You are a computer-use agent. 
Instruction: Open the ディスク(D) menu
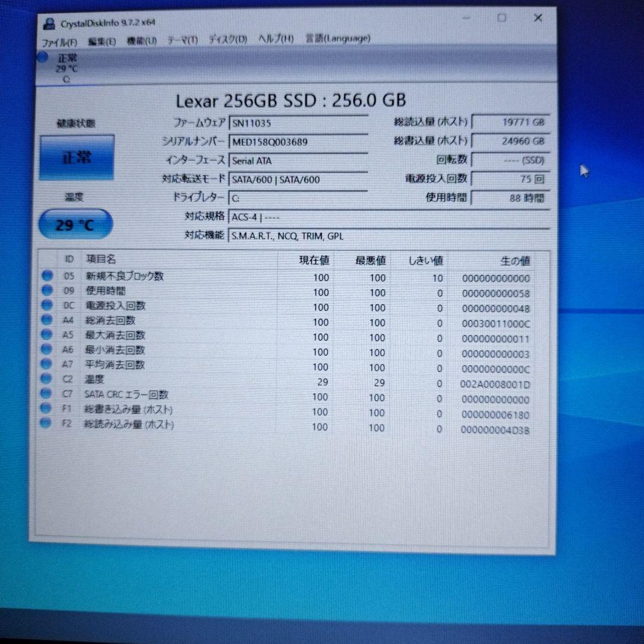[227, 39]
